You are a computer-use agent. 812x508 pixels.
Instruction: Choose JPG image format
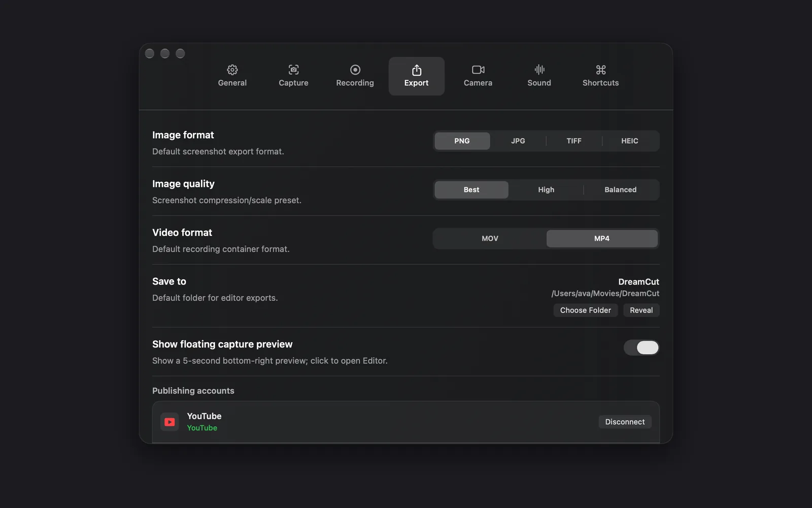click(x=518, y=141)
